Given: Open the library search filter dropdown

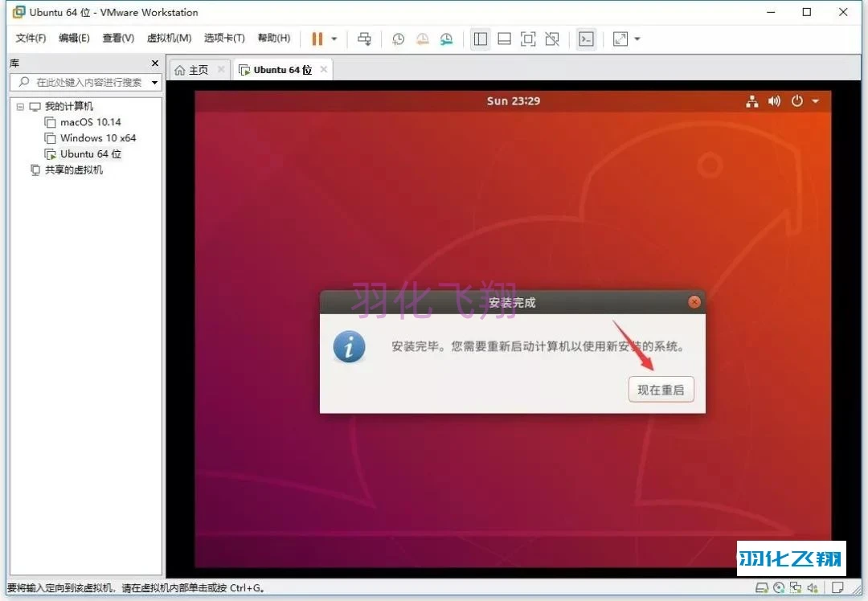Looking at the screenshot, I should [x=155, y=83].
